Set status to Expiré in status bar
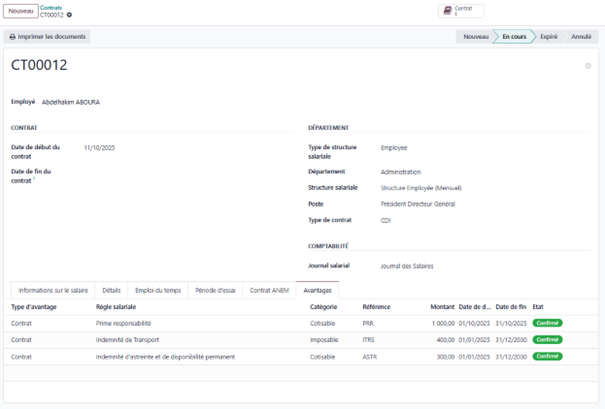 point(549,36)
